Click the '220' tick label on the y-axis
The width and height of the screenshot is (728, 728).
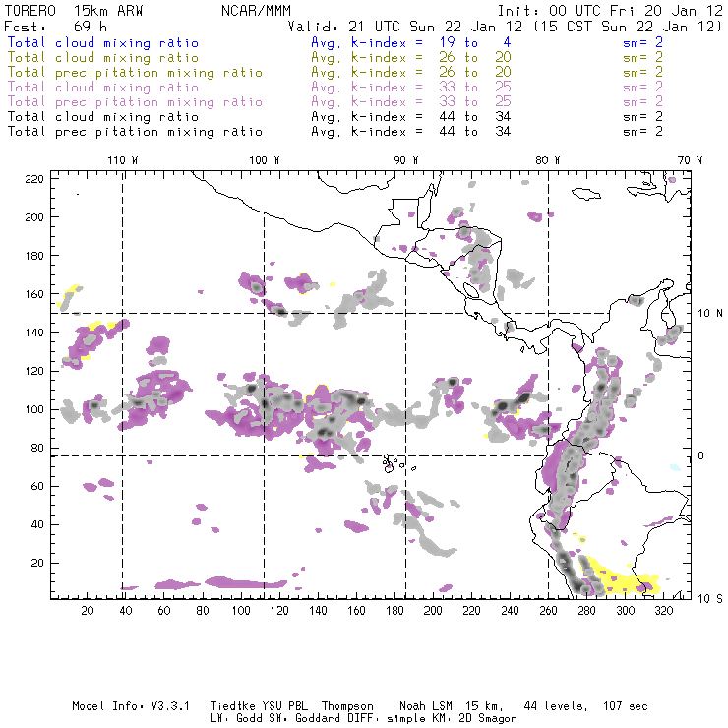pos(34,179)
